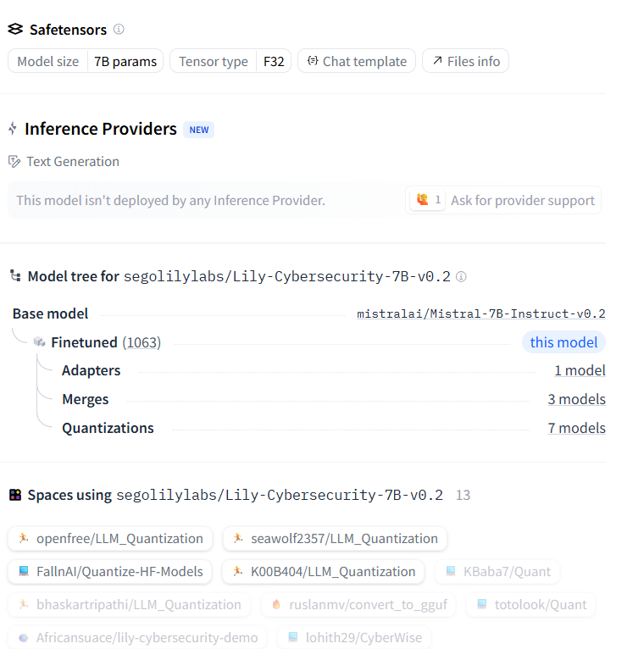The width and height of the screenshot is (644, 649).
Task: Click the model tree branch icon
Action: click(15, 276)
